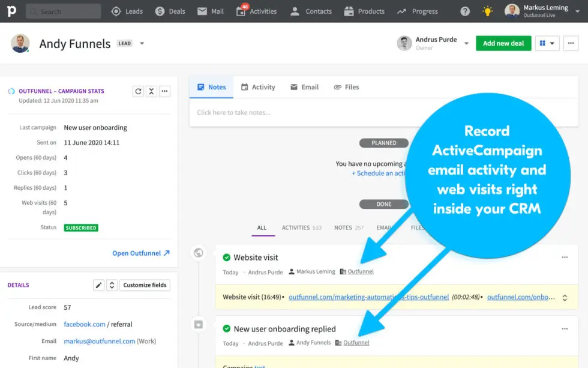Click the help question mark icon
Screen dimensions: 588x368
coord(465,11)
